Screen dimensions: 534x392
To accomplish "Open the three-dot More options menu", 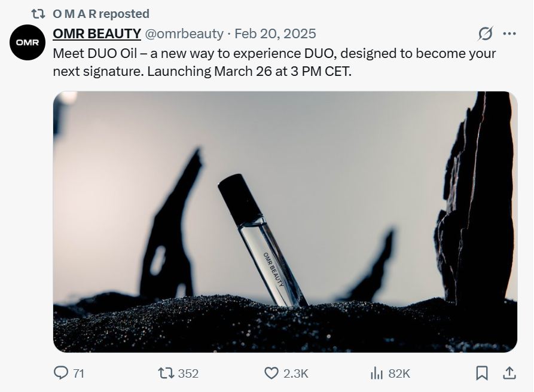I will pos(509,33).
